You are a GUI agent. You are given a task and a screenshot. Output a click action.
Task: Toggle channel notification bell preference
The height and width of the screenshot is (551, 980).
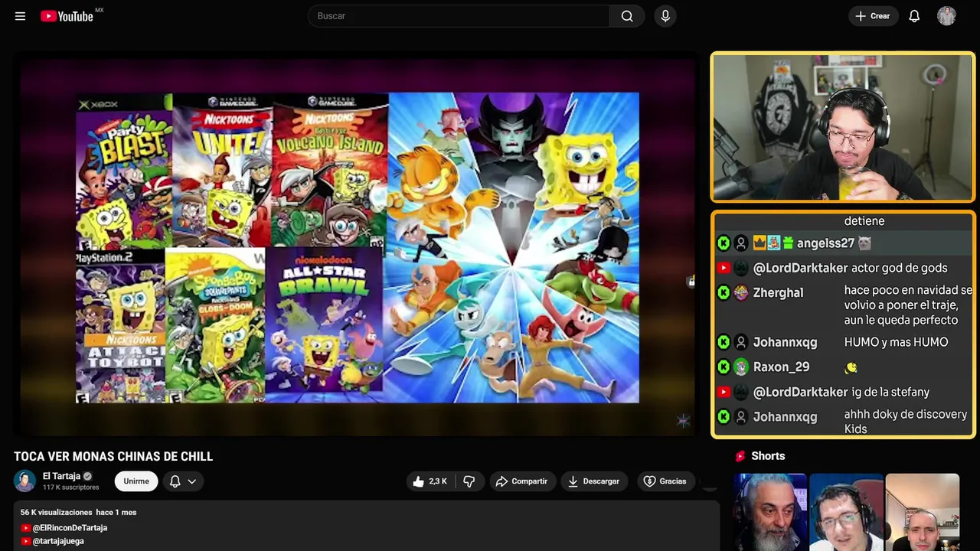click(175, 481)
